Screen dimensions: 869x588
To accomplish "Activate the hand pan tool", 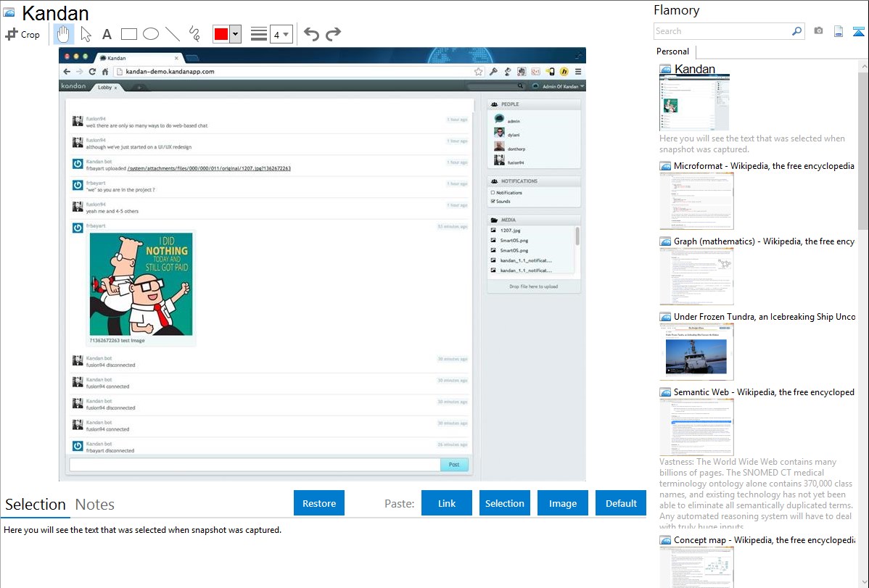I will (63, 34).
